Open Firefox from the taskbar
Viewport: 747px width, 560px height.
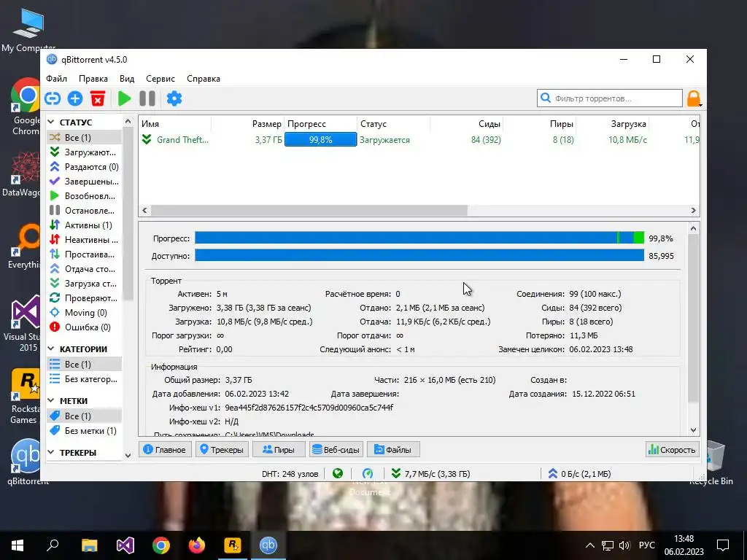pyautogui.click(x=197, y=545)
